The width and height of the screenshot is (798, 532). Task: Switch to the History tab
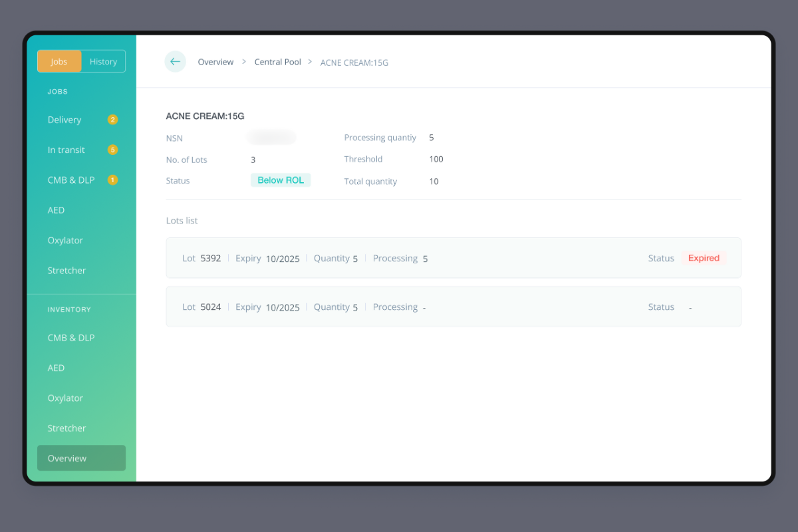pyautogui.click(x=103, y=61)
